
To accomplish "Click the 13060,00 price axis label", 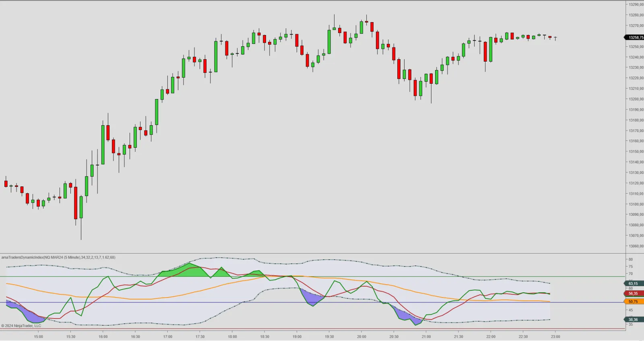I will [x=636, y=246].
